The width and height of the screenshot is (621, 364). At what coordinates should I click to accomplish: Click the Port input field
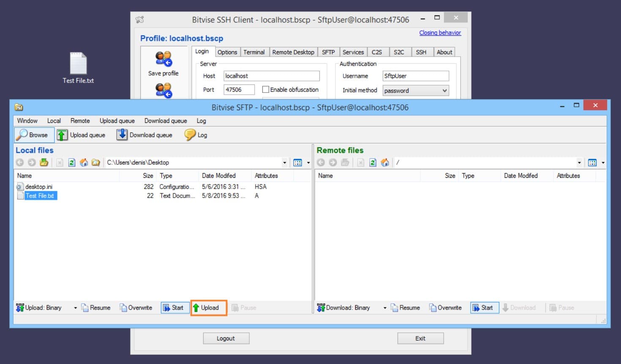coord(239,90)
